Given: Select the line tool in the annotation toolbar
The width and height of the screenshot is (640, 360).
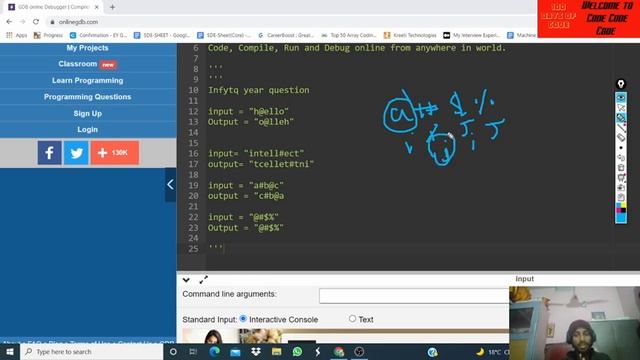Looking at the screenshot, I should (621, 128).
